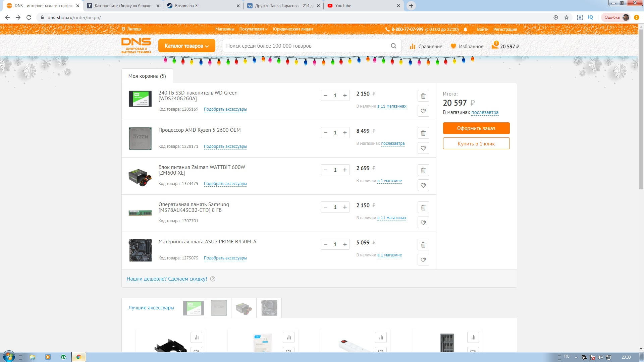
Task: Increase Samsung RAM quantity
Action: [x=345, y=207]
